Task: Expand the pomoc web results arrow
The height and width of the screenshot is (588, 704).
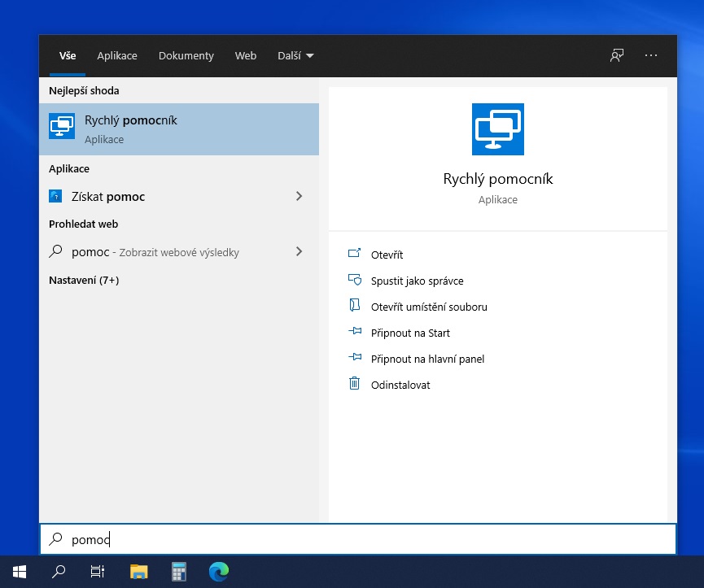Action: tap(299, 251)
